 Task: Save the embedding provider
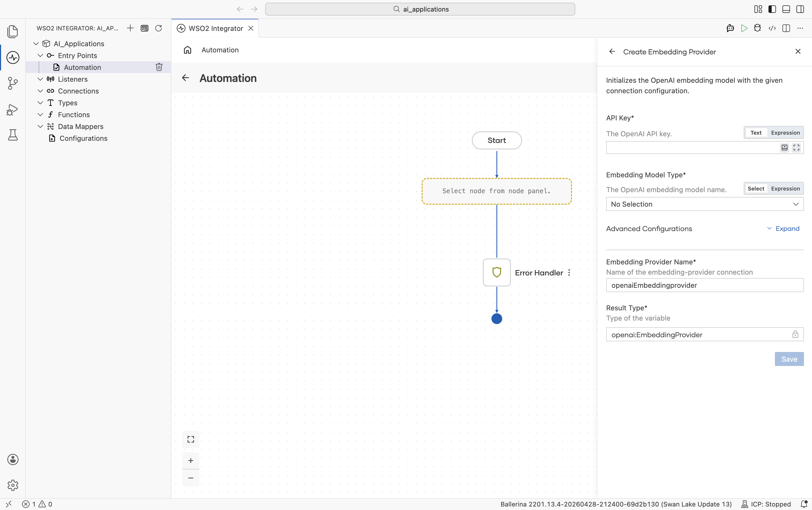coord(789,359)
